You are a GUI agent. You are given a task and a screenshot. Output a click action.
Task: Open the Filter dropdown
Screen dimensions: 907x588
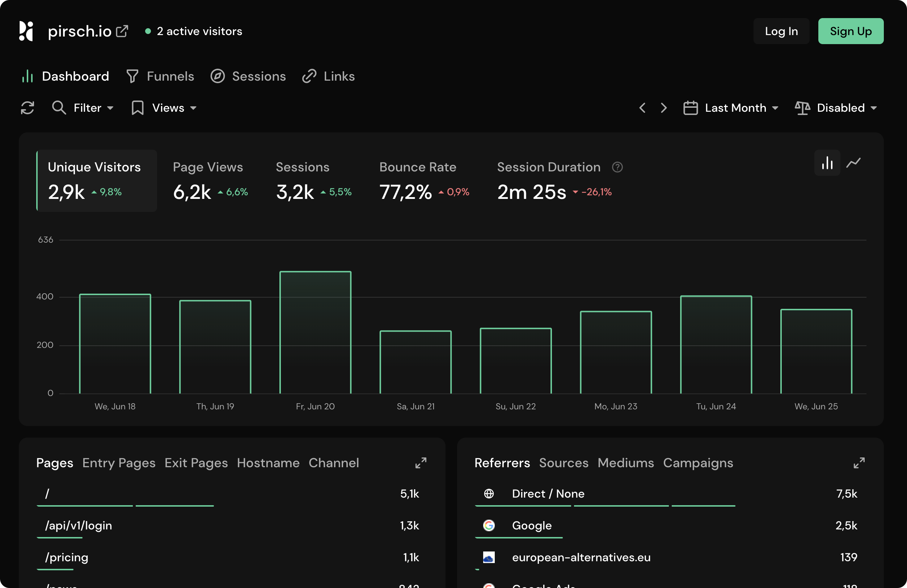tap(87, 108)
